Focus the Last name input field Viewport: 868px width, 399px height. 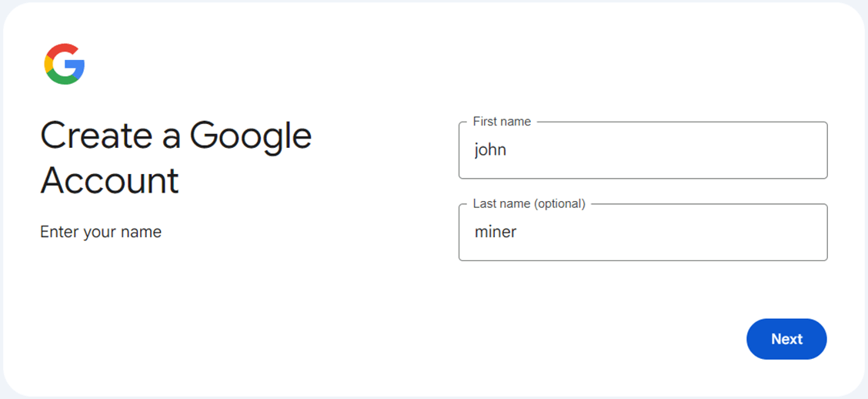click(643, 232)
